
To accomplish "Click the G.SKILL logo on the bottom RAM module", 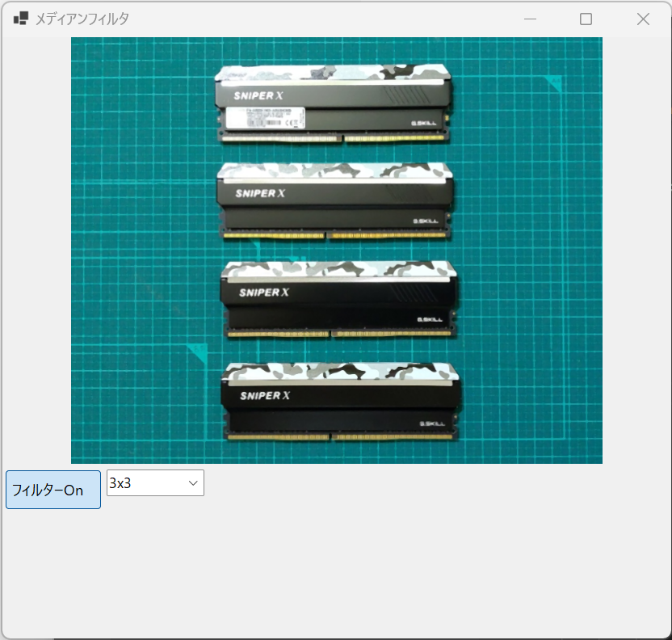I will click(x=434, y=423).
